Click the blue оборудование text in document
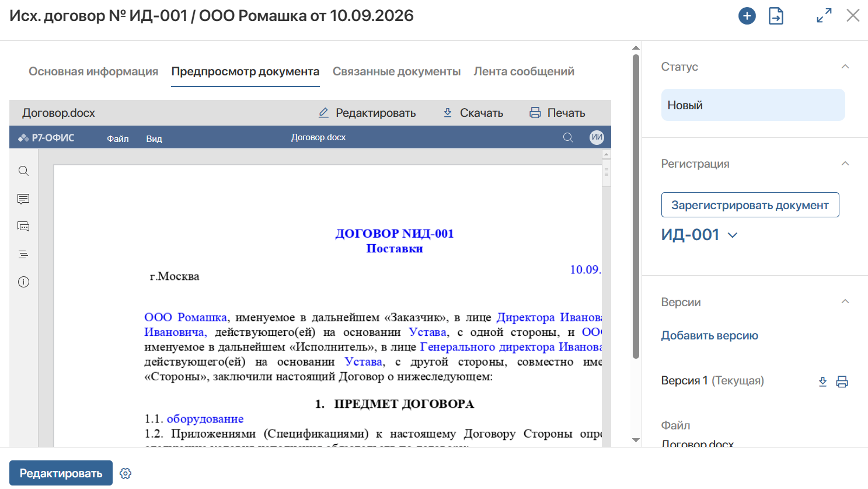This screenshot has height=489, width=868. click(205, 419)
